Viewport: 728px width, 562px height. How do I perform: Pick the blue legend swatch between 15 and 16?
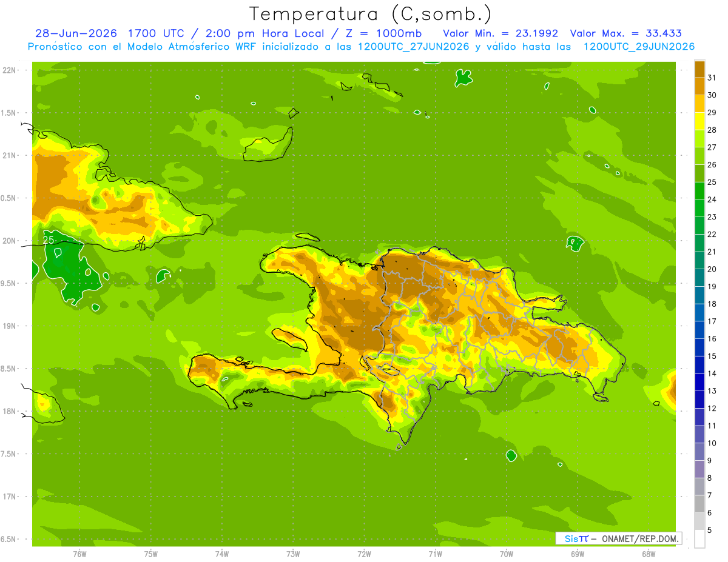pos(699,347)
